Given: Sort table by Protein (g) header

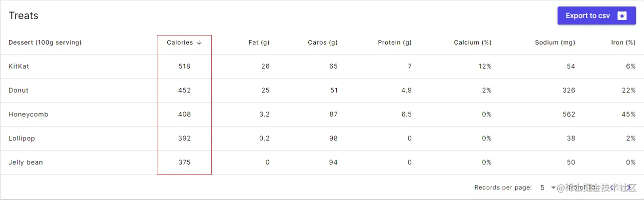Looking at the screenshot, I should [394, 42].
